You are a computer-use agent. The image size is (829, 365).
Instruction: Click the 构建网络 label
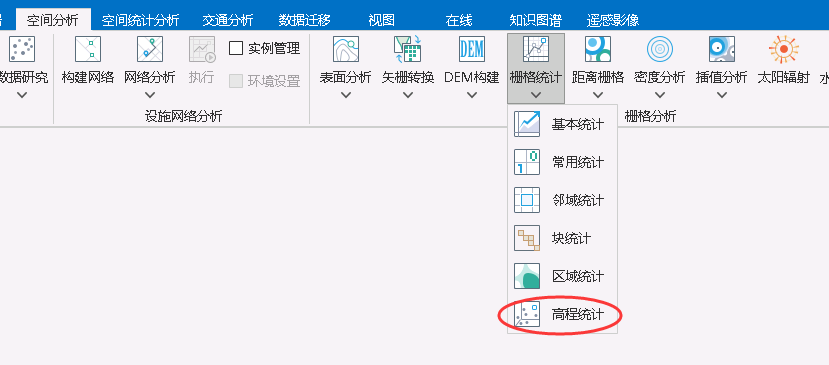pos(88,77)
